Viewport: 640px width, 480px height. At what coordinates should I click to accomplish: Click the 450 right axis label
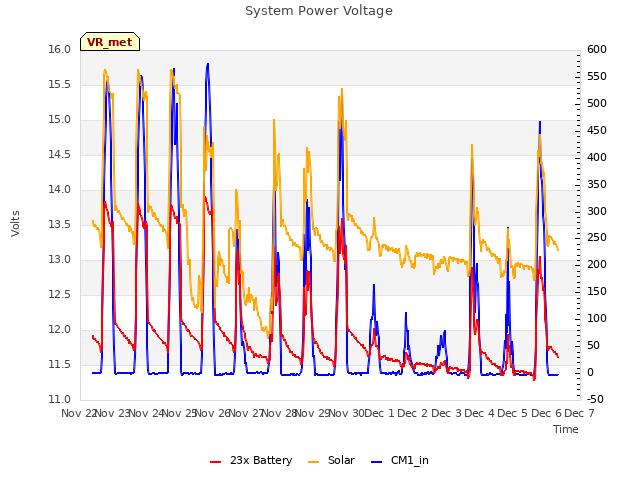597,130
